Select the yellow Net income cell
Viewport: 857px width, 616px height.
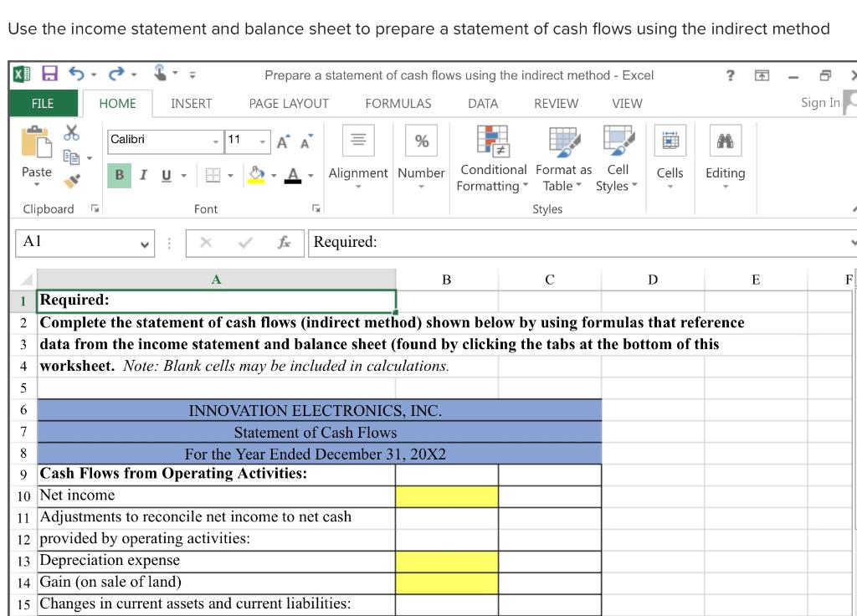point(446,495)
